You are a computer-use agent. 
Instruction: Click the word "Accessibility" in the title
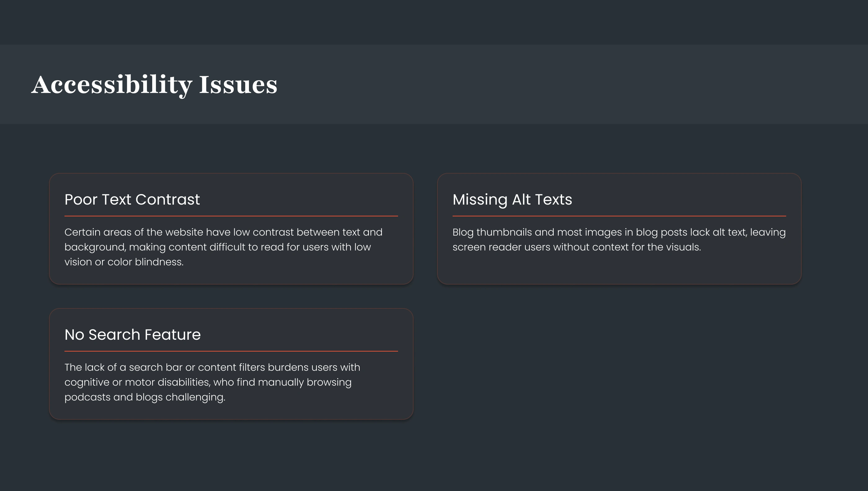(x=111, y=85)
